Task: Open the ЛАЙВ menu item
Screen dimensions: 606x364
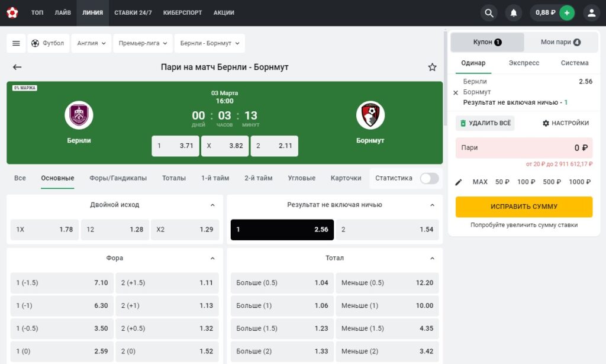Action: point(63,13)
